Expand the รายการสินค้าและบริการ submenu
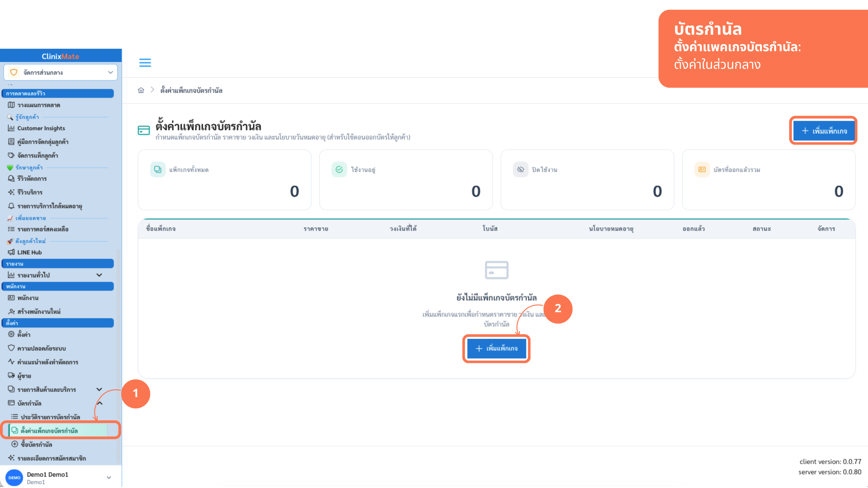This screenshot has height=488, width=868. pos(99,389)
